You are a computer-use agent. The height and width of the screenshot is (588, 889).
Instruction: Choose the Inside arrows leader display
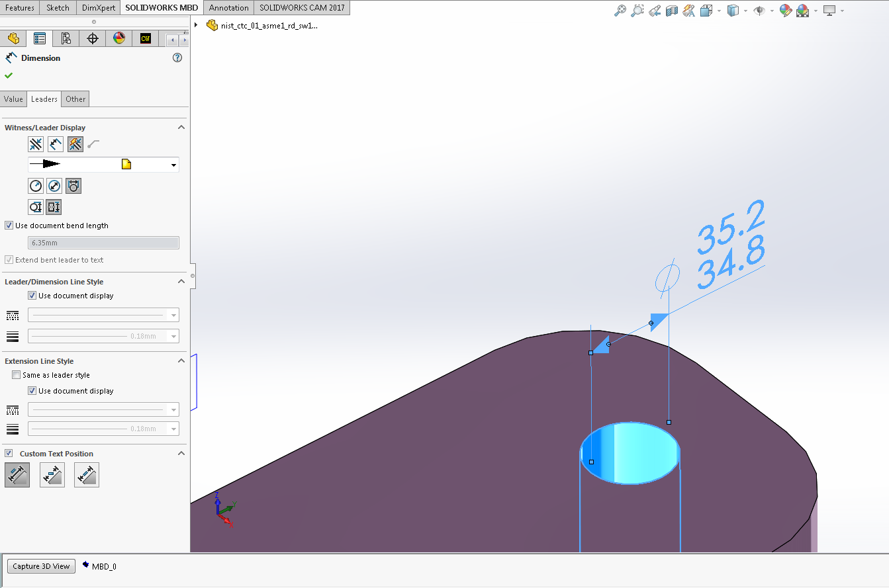coord(56,144)
